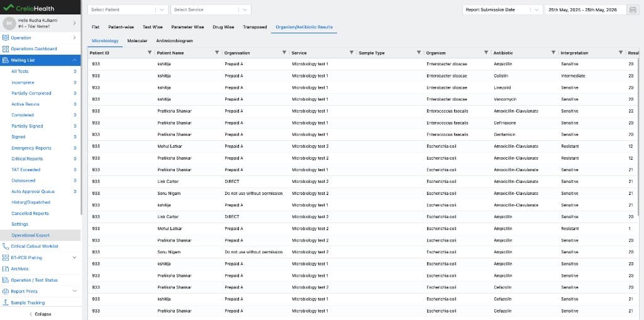Image resolution: width=644 pixels, height=320 pixels.
Task: Open the Select Service dropdown
Action: (211, 9)
